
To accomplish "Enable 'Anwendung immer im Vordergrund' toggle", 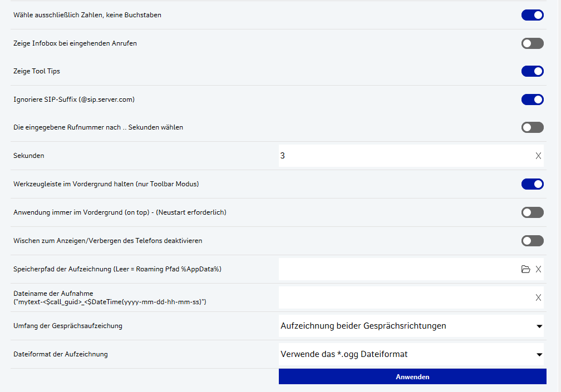I will 532,212.
